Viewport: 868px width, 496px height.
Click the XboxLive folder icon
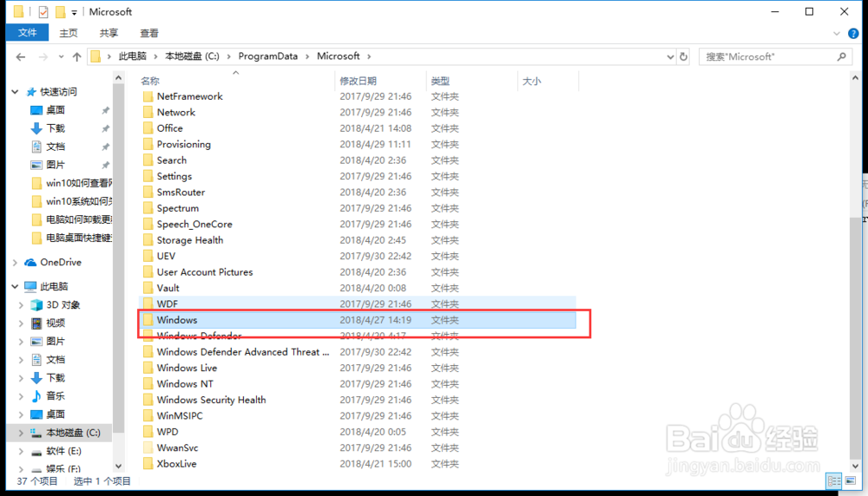pos(148,464)
